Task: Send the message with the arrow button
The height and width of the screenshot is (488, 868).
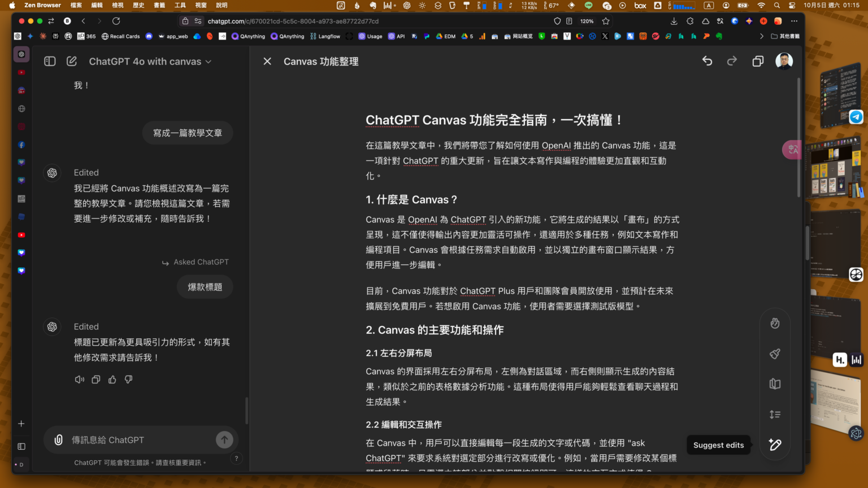Action: tap(224, 439)
